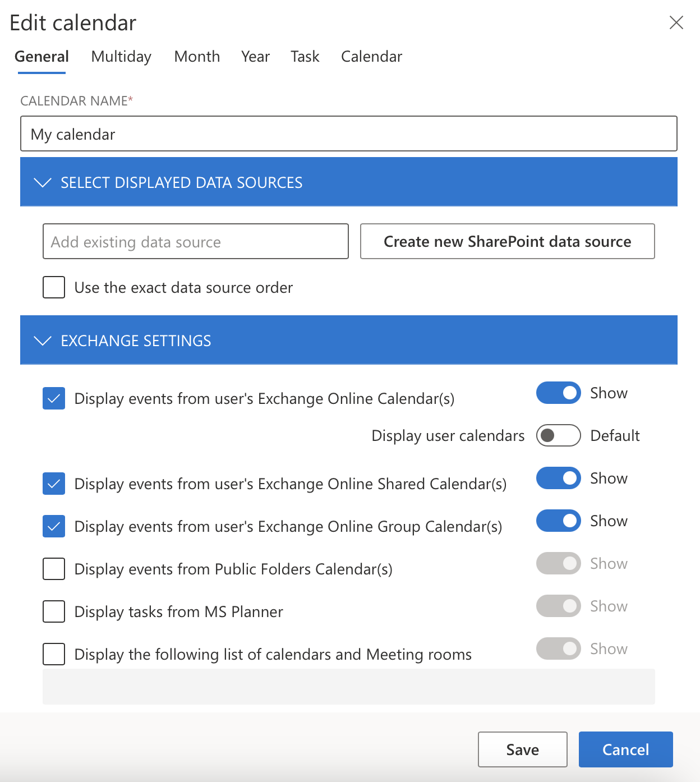
Task: Check Use the exact data source order
Action: [53, 287]
